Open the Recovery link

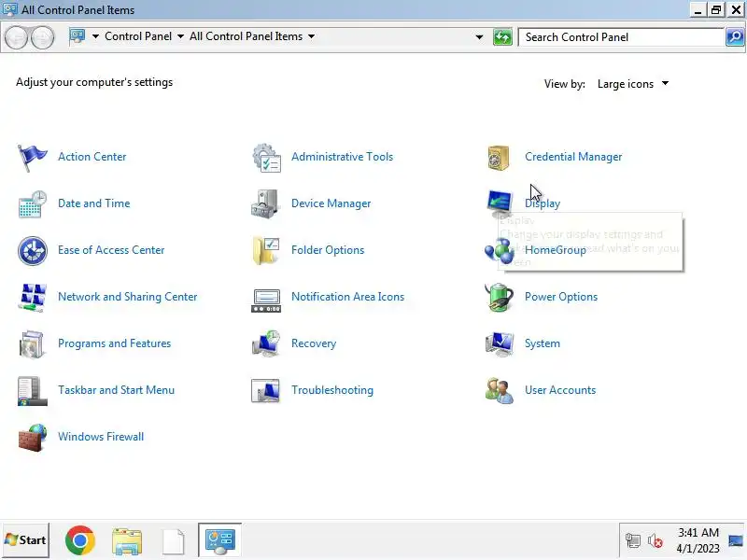pos(314,343)
